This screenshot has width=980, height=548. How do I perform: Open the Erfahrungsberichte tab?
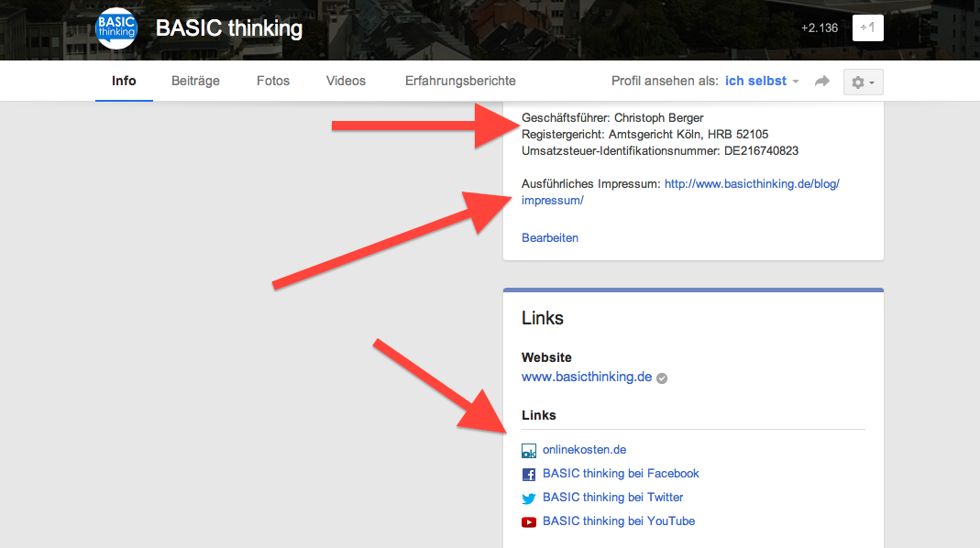coord(460,81)
